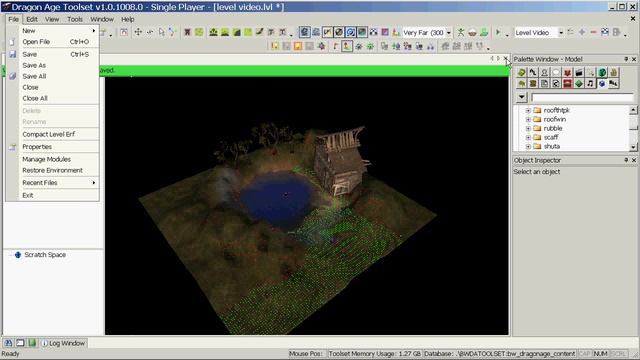This screenshot has width=640, height=360.
Task: Select the paintbrush terrain tool
Action: pyautogui.click(x=260, y=32)
